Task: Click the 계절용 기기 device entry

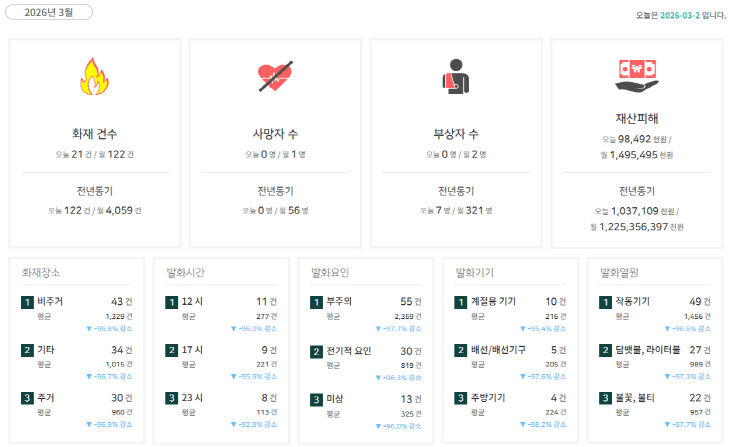Action: 493,301
